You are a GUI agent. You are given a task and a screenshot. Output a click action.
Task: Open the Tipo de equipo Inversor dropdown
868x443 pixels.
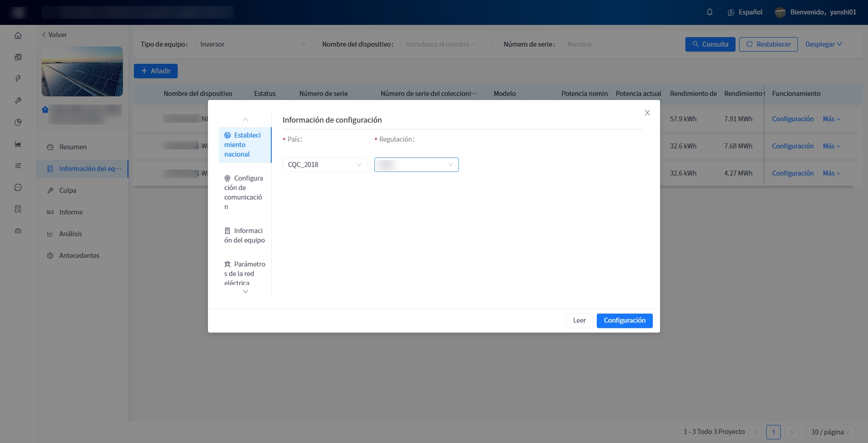pos(253,44)
